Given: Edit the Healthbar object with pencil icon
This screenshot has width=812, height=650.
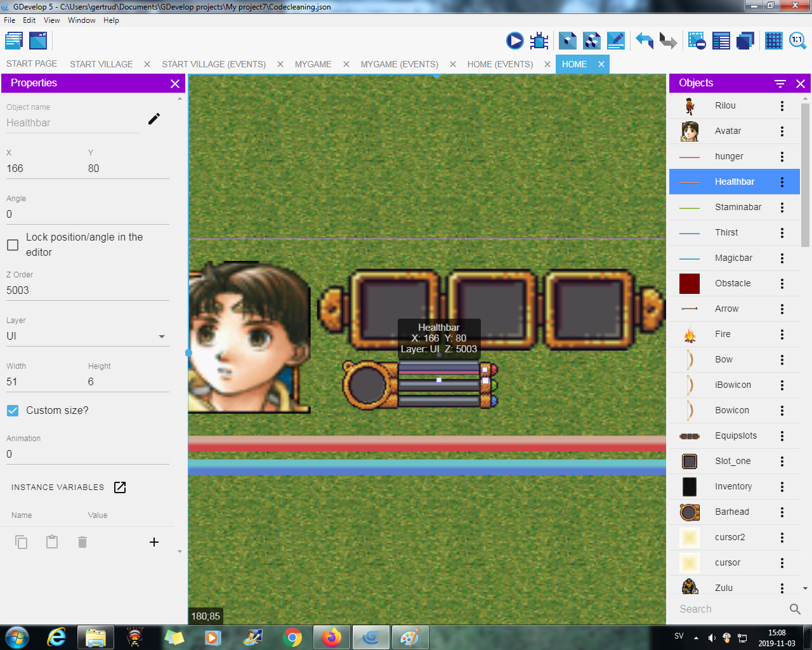Looking at the screenshot, I should [x=154, y=119].
